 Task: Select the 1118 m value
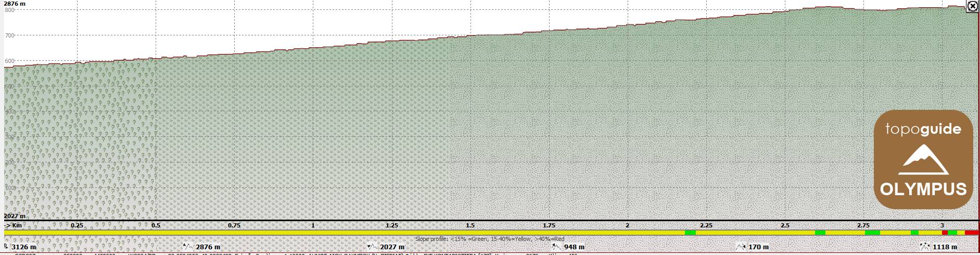coord(945,247)
